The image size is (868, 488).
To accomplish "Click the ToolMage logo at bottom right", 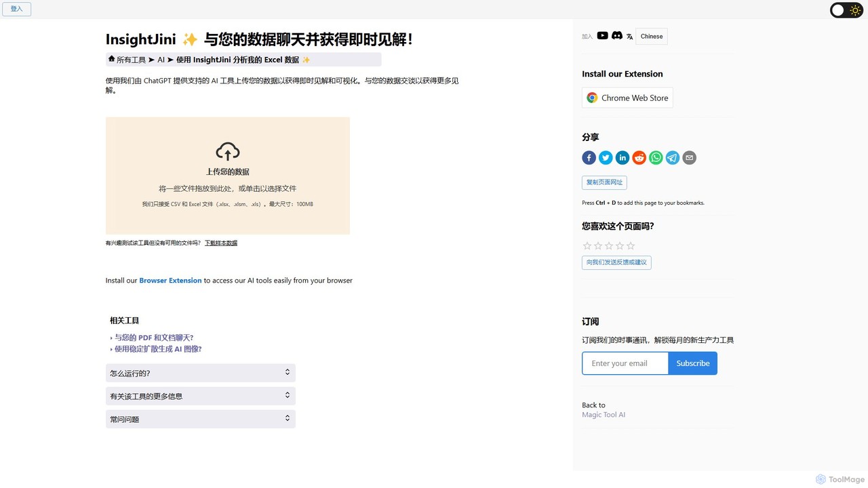I will (840, 479).
